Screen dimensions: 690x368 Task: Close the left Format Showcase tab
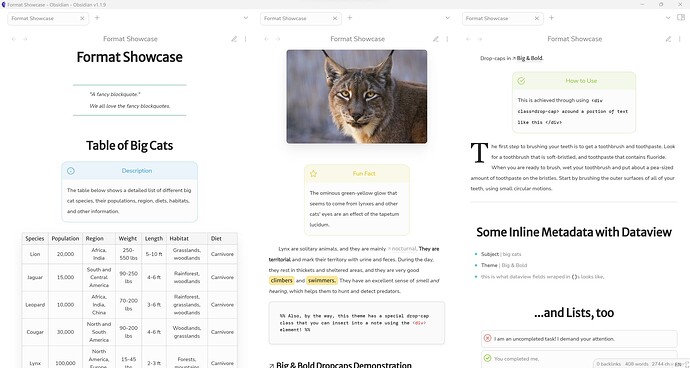click(x=82, y=18)
